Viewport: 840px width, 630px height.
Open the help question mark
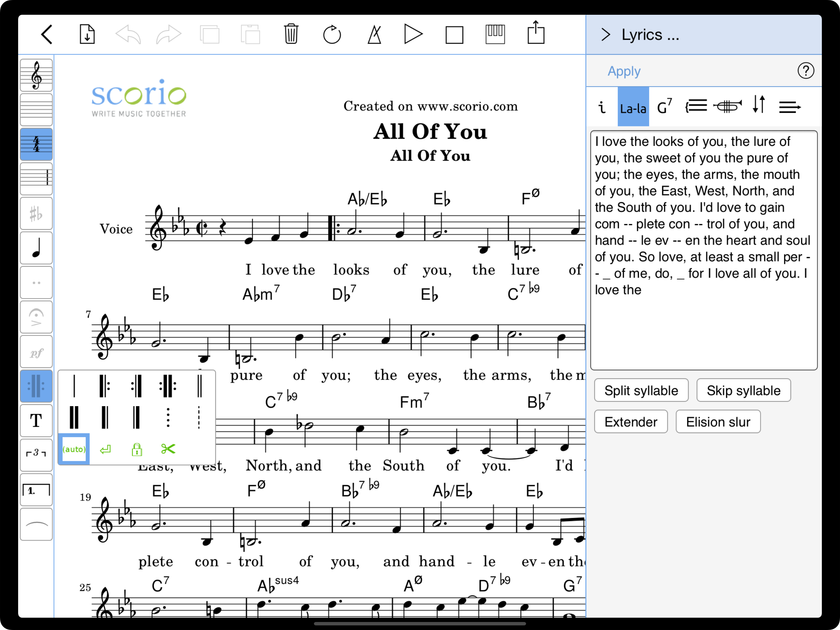[x=806, y=71]
